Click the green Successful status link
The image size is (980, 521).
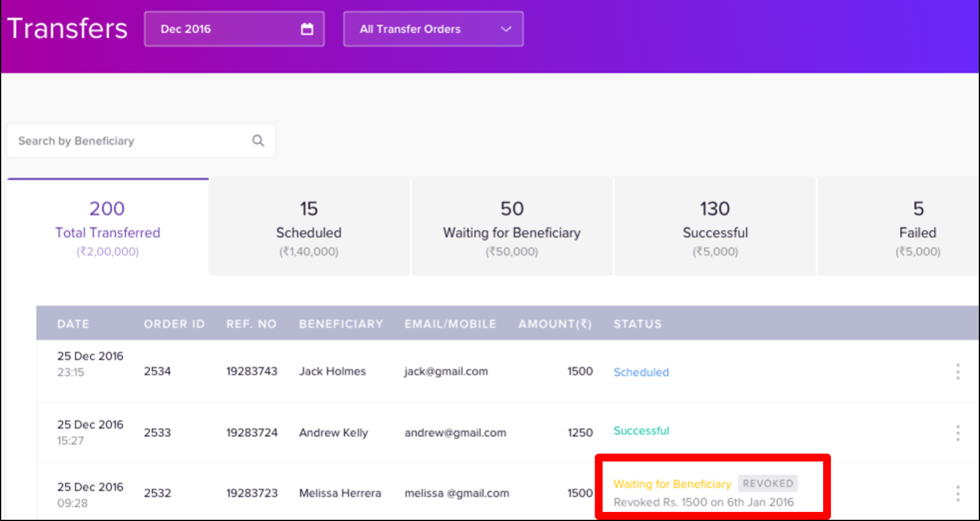[641, 431]
